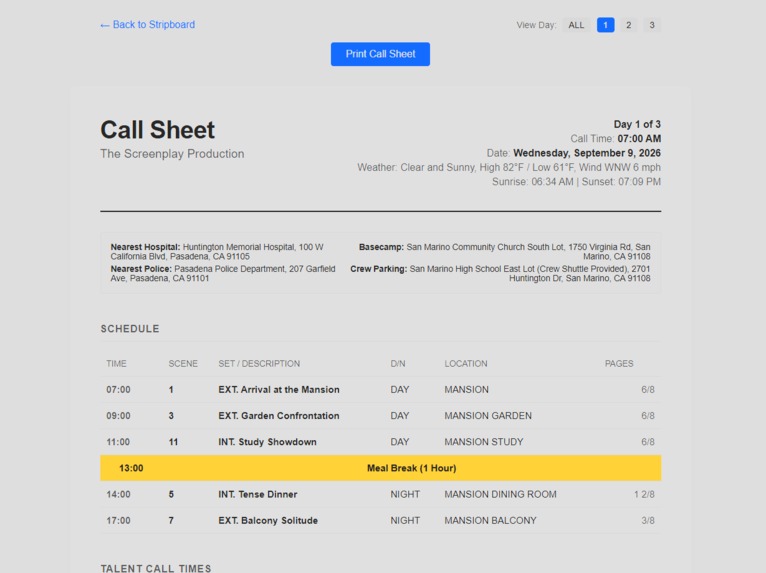The height and width of the screenshot is (573, 766).
Task: Click The Screenplay Production subtitle
Action: pyautogui.click(x=172, y=153)
